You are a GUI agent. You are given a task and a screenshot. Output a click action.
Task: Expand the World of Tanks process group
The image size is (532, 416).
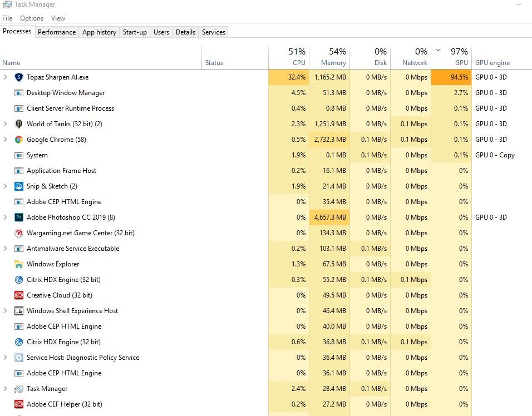tap(5, 124)
